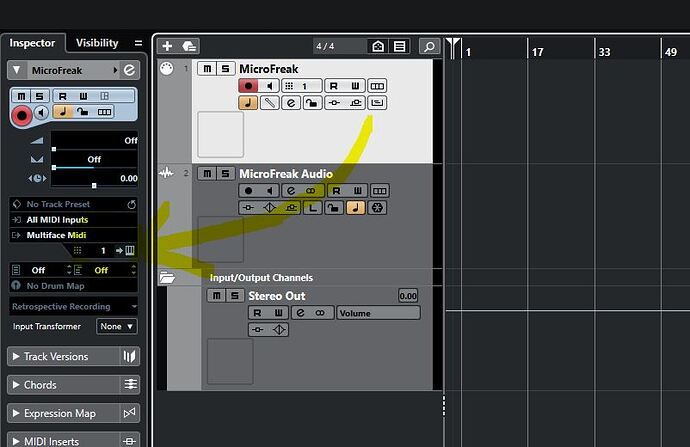Expand the Track Versions section
The width and height of the screenshot is (690, 447).
point(16,356)
